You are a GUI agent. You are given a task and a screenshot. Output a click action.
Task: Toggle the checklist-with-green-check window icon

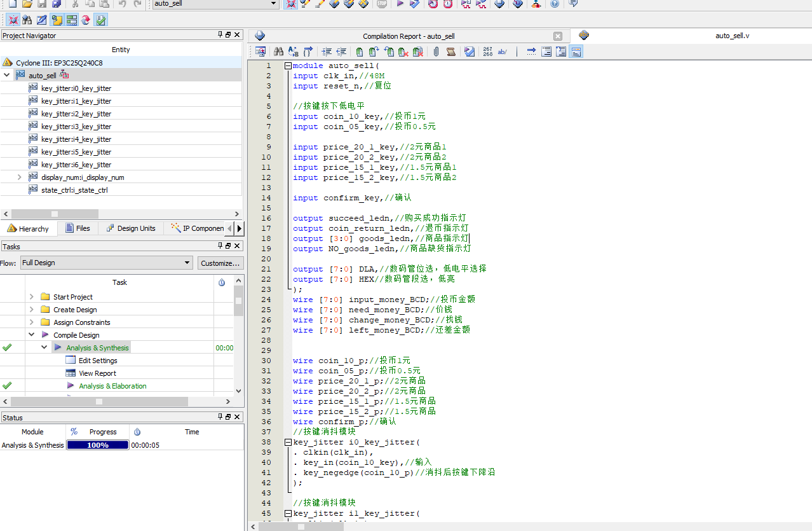tap(100, 20)
